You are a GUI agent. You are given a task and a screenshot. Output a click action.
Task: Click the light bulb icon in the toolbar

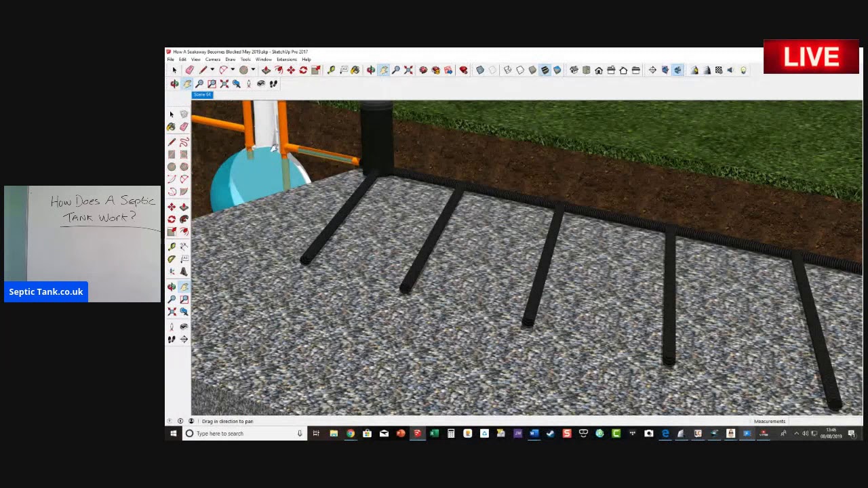click(743, 70)
